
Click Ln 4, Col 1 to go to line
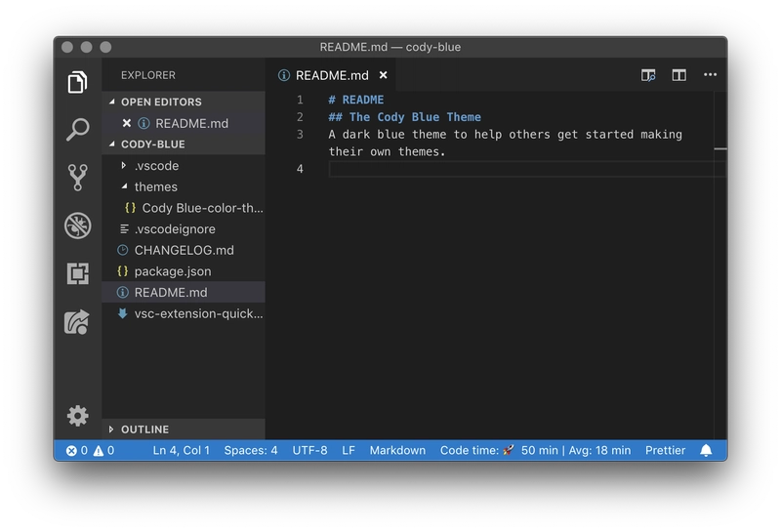click(x=182, y=450)
